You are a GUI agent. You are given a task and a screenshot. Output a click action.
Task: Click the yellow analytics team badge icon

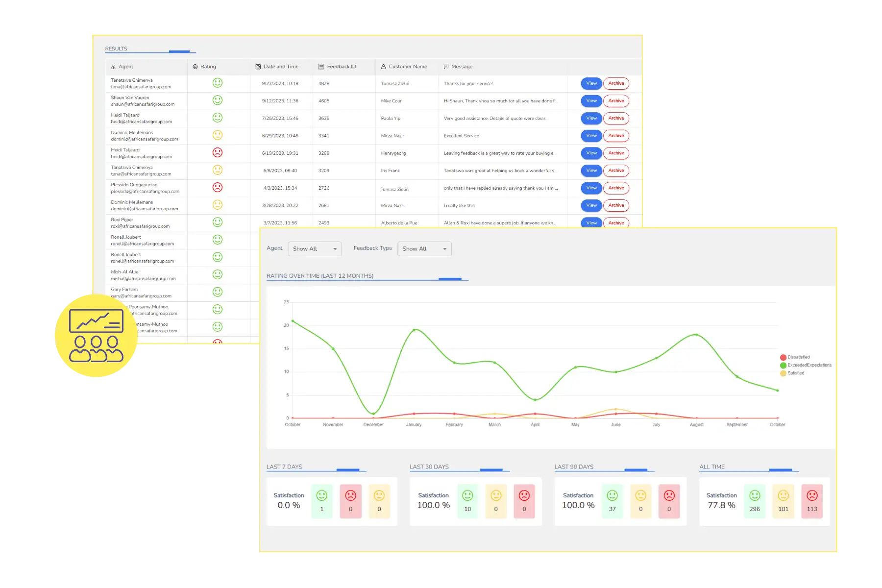pos(96,336)
